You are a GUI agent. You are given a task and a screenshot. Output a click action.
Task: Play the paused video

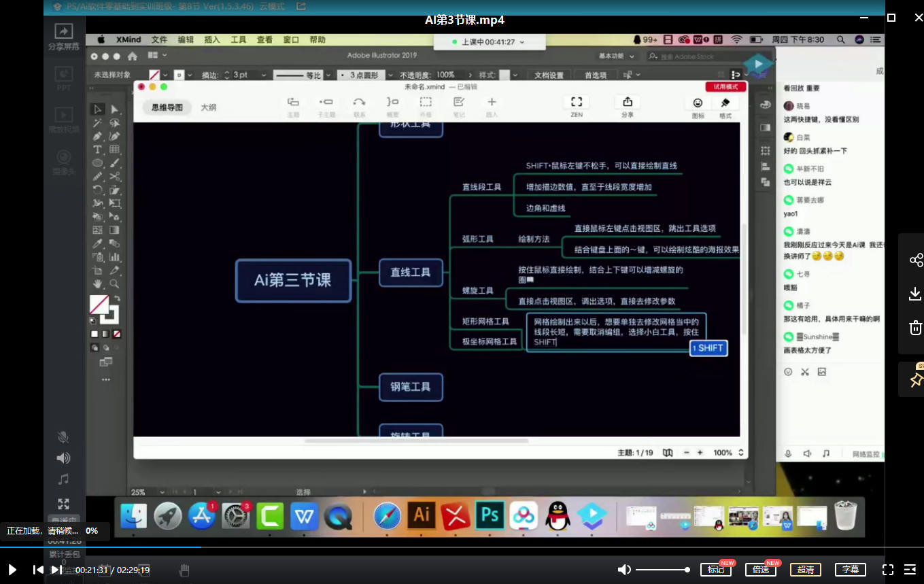(x=12, y=570)
